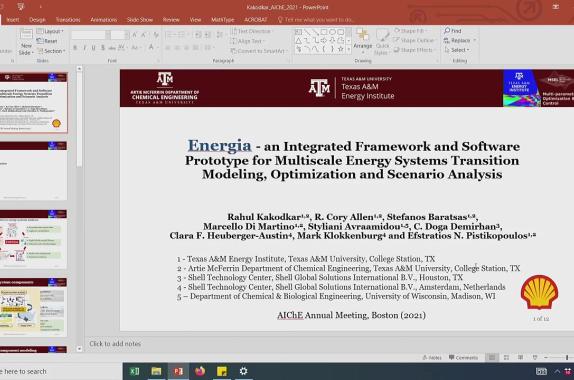Click the Replace button

coord(460,40)
